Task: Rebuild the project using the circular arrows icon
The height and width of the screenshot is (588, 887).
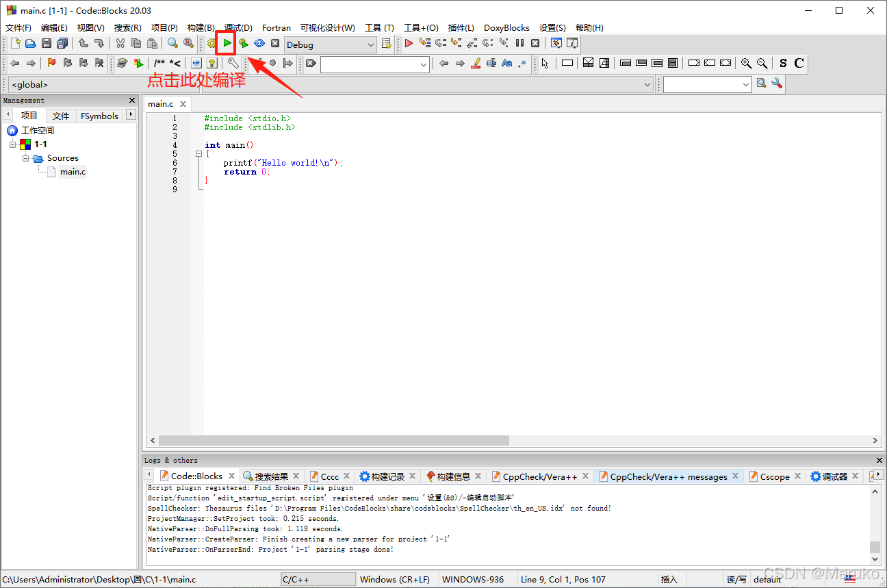Action: tap(259, 42)
